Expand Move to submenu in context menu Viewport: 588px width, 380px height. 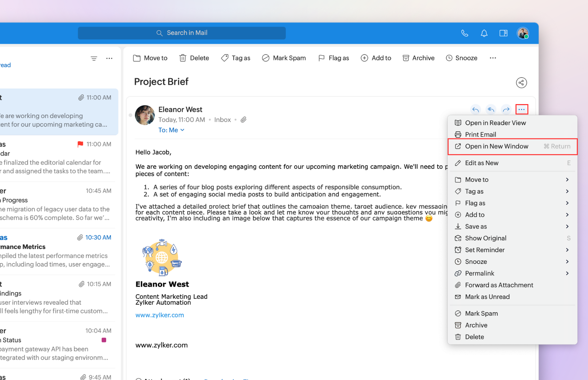[512, 180]
